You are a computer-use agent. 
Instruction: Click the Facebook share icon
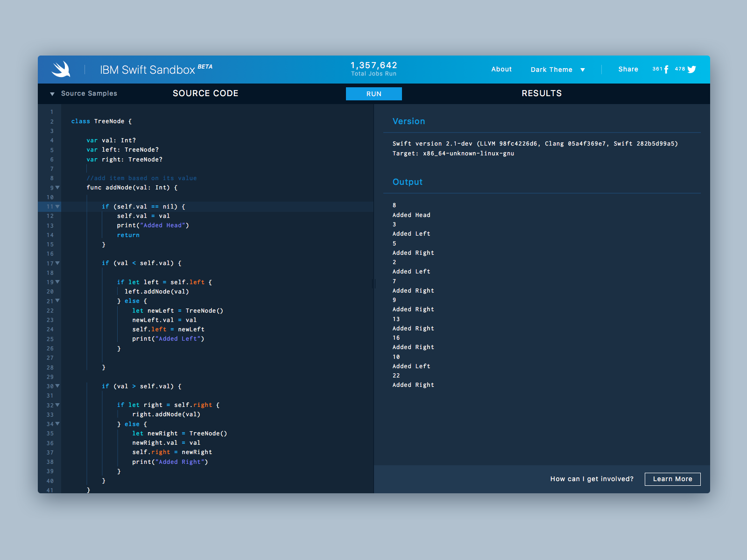pyautogui.click(x=666, y=70)
